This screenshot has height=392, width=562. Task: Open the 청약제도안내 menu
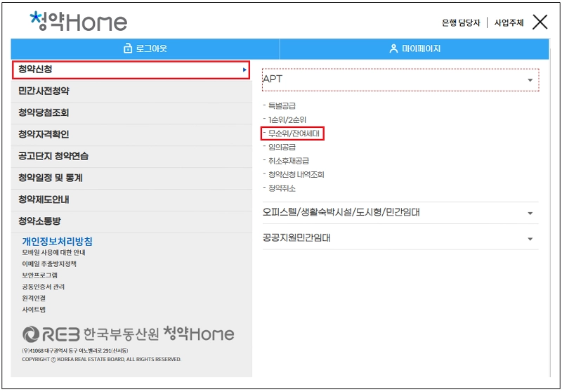[x=131, y=200]
